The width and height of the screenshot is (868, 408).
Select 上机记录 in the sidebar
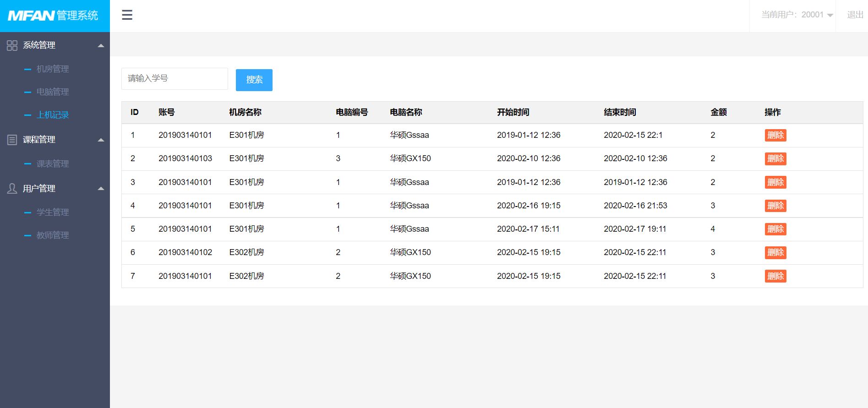click(x=53, y=115)
